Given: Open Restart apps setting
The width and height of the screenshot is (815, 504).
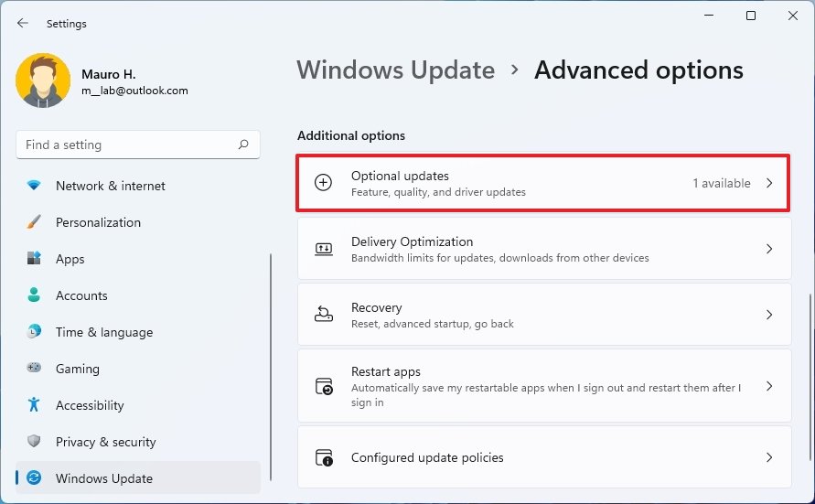Looking at the screenshot, I should point(544,385).
